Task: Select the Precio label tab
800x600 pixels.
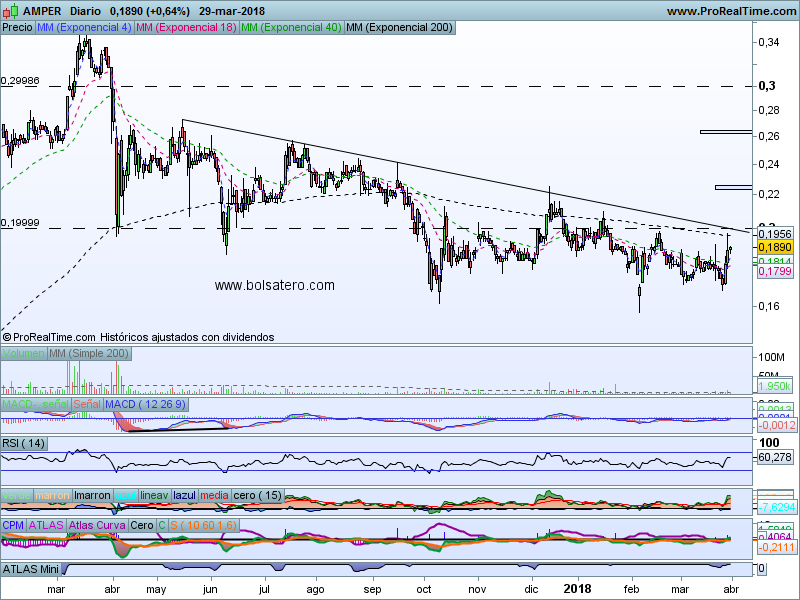Action: click(17, 28)
